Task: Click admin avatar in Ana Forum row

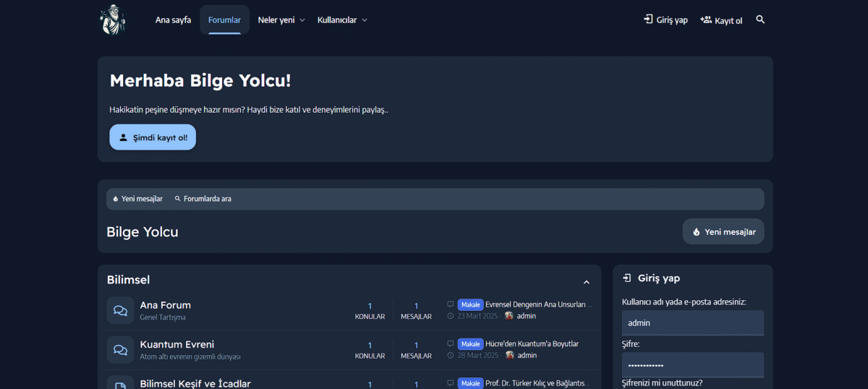Action: (509, 316)
